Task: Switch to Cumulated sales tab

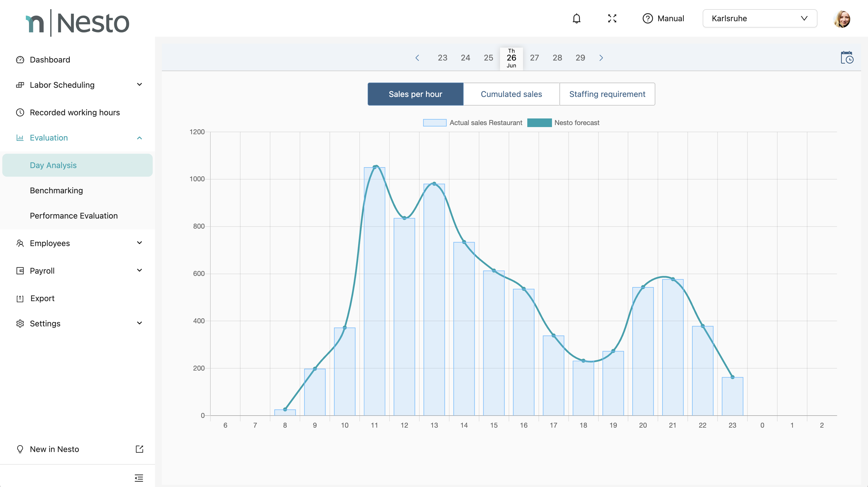Action: [x=511, y=94]
